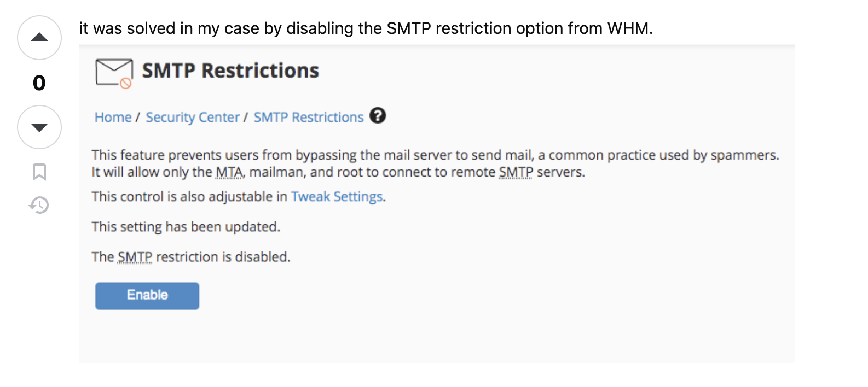868x387 pixels.
Task: Click the SMTP Restrictions envelope icon
Action: click(113, 72)
